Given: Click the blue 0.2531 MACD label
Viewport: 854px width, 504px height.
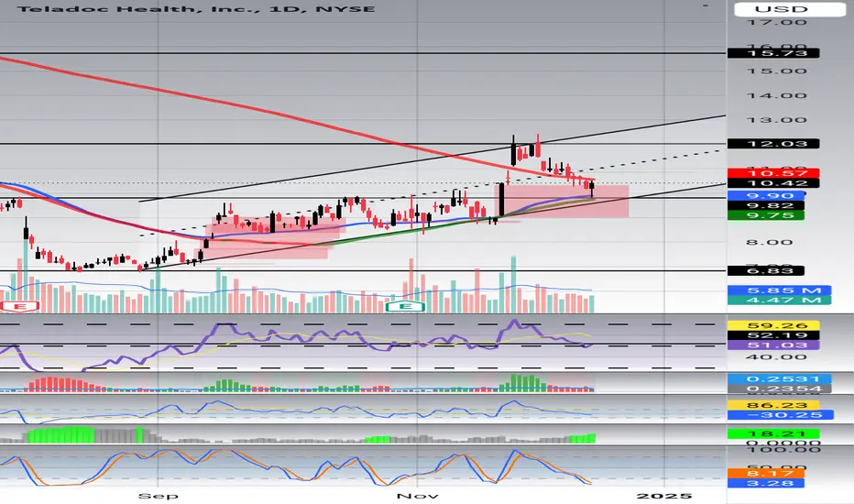Looking at the screenshot, I should (780, 379).
